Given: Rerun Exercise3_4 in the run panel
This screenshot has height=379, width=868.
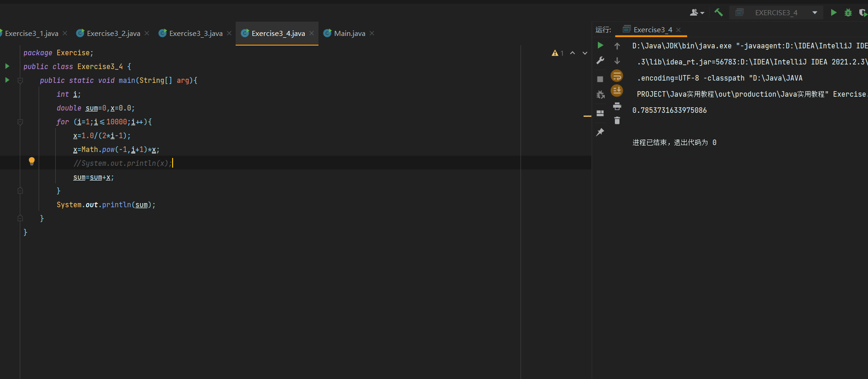Looking at the screenshot, I should click(x=600, y=45).
